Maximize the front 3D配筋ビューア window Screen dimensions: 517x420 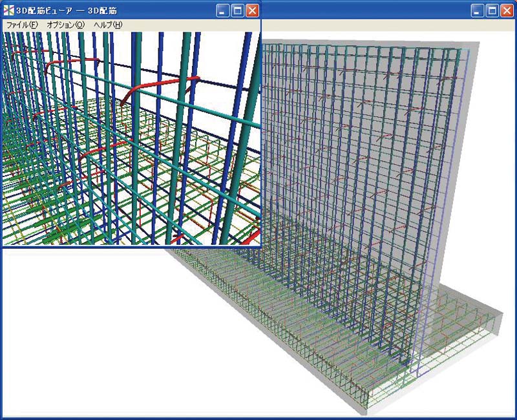click(237, 10)
